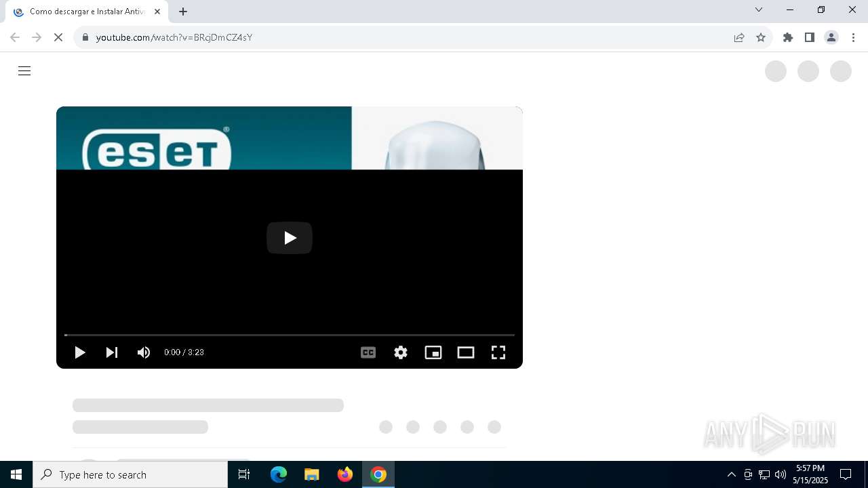The image size is (868, 488).
Task: Open the player settings gear
Action: point(401,352)
